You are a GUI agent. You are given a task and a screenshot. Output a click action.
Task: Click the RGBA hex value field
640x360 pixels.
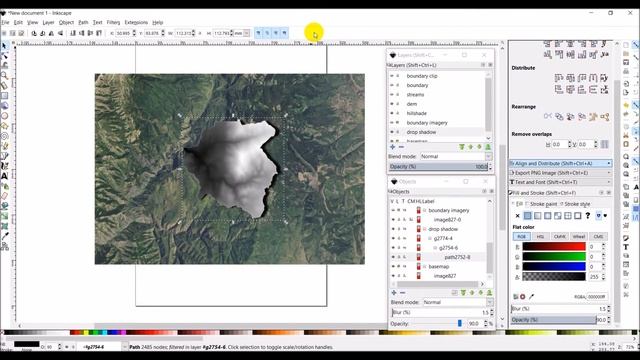coord(597,297)
